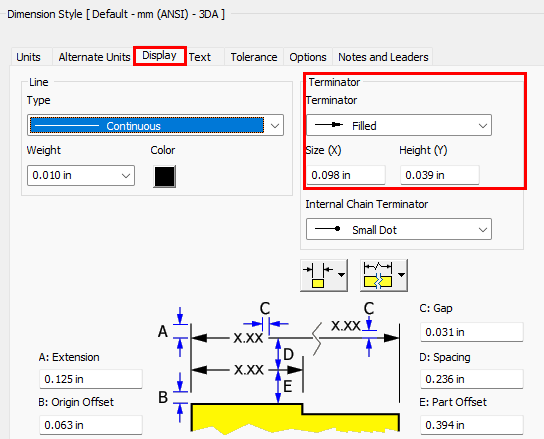Expand the line Weight 0.010 in dropdown

click(81, 175)
